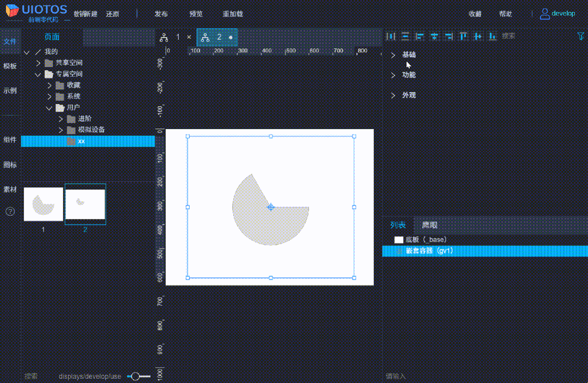This screenshot has height=383, width=588.
Task: Click the unsaved dot on tab 2
Action: (x=231, y=38)
